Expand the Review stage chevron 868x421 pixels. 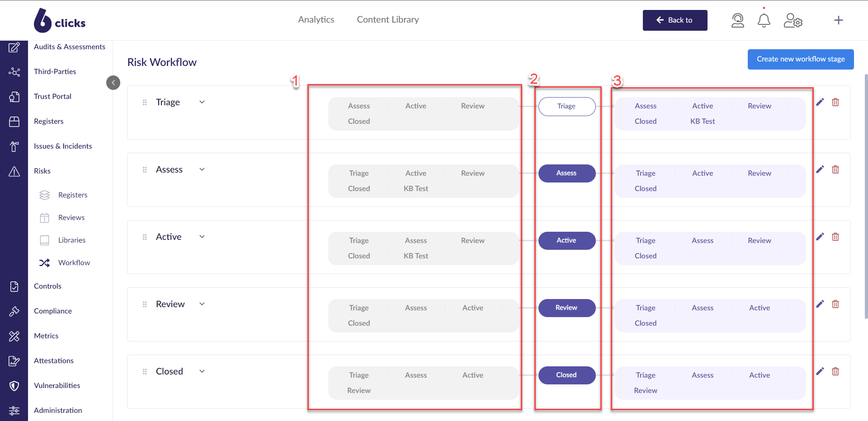coord(202,304)
